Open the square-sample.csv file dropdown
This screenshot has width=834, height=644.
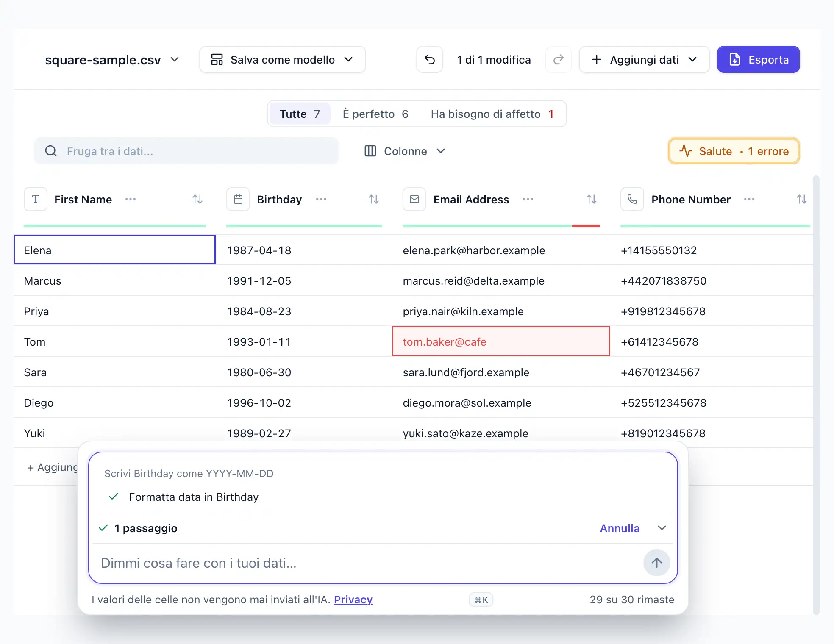112,60
